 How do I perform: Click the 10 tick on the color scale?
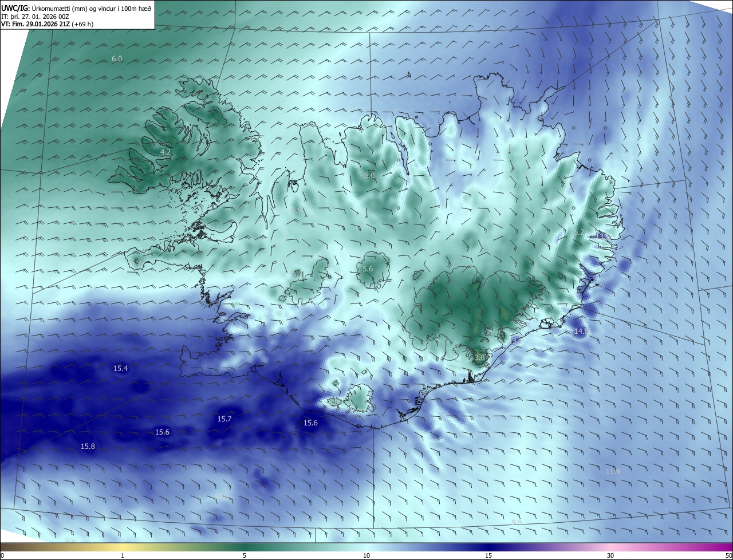pos(366,555)
